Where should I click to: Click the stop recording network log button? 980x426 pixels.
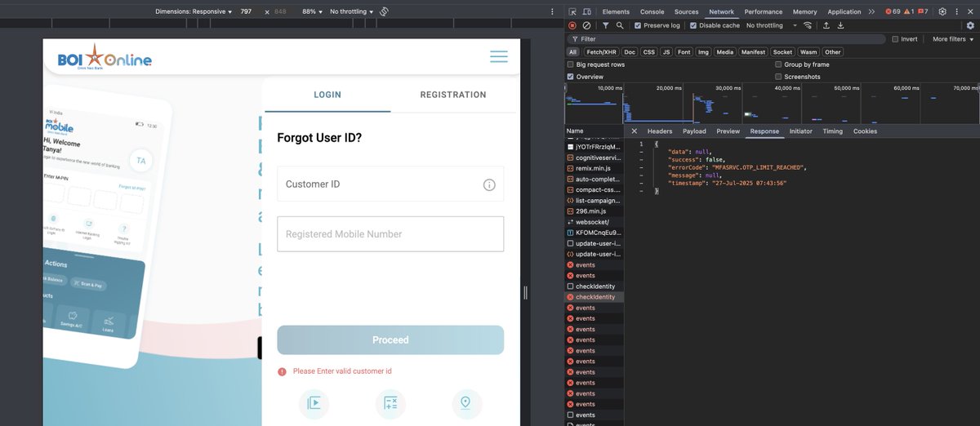tap(572, 25)
